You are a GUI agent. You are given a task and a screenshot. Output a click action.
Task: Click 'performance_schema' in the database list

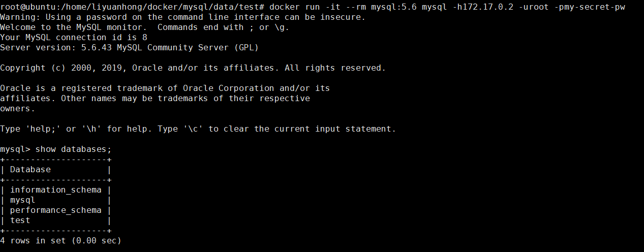[x=56, y=210]
